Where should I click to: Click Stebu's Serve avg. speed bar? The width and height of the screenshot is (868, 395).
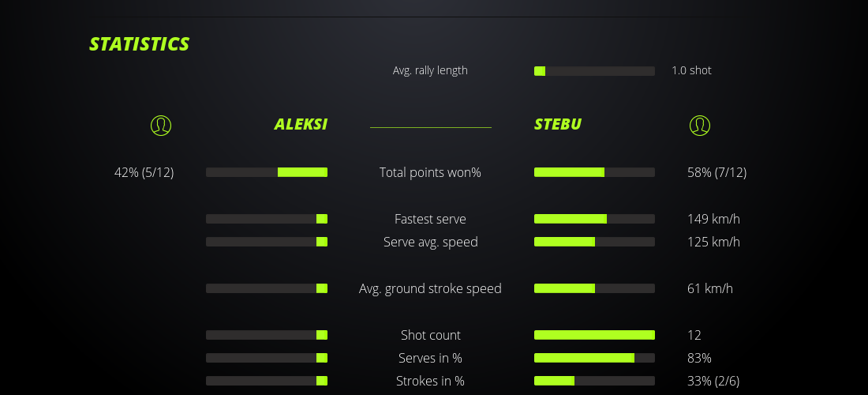pos(594,242)
